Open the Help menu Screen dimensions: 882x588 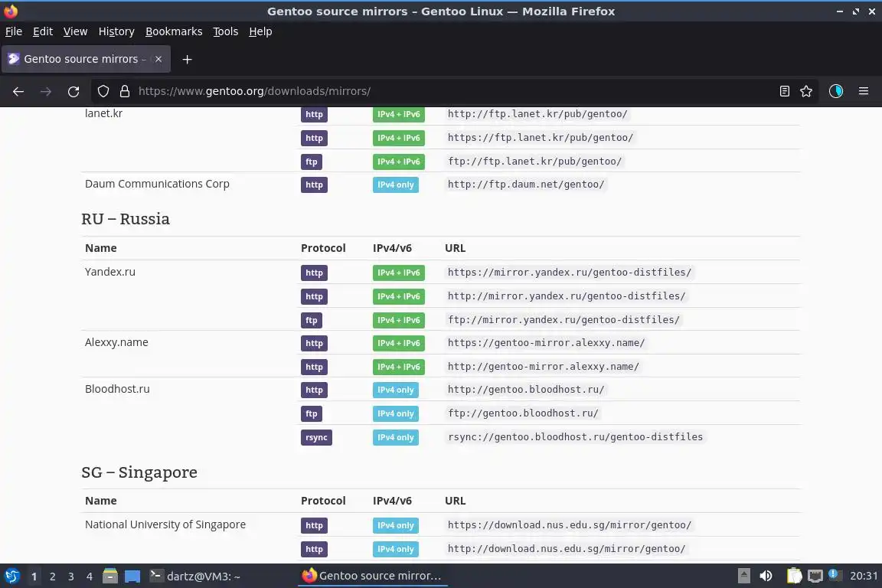(260, 31)
